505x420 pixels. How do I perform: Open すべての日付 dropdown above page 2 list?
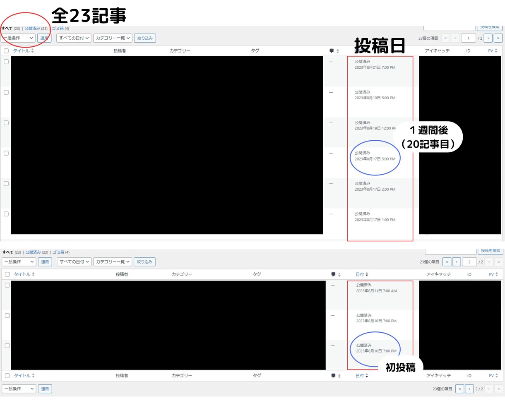74,262
